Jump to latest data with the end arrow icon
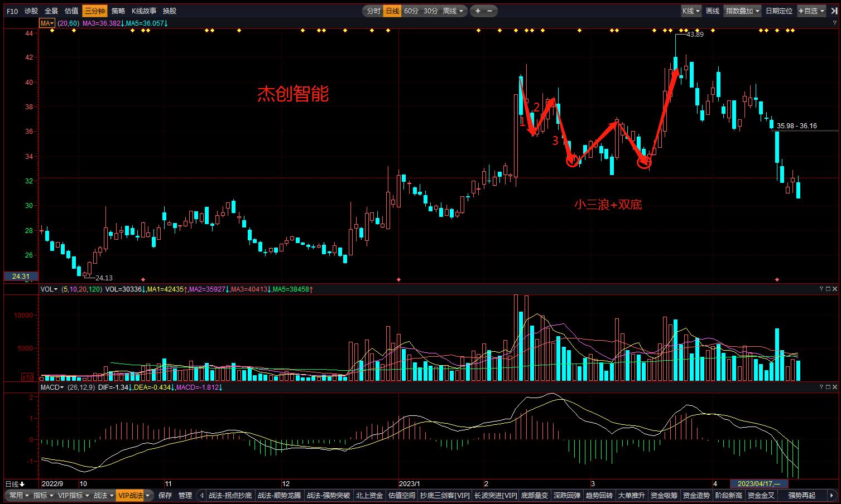This screenshot has width=841, height=504. 834,11
